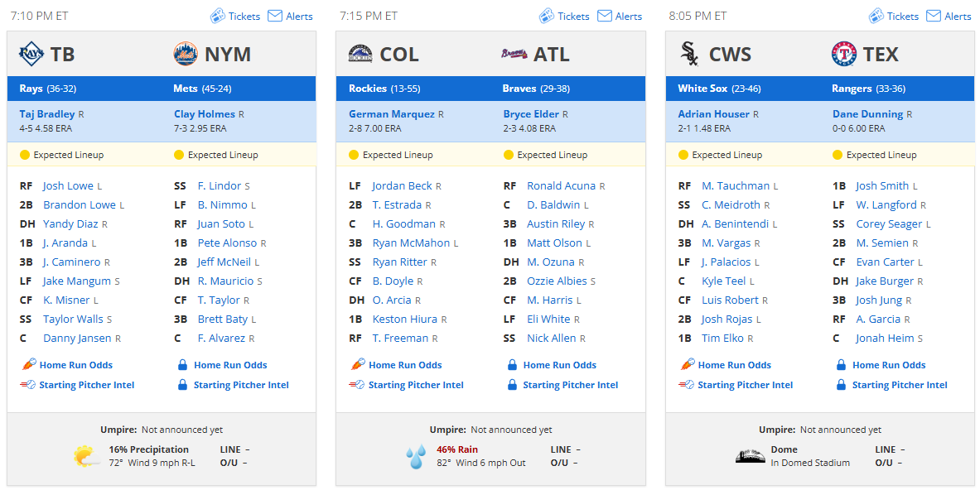View pitcher Clay Holmes profile

(x=205, y=114)
